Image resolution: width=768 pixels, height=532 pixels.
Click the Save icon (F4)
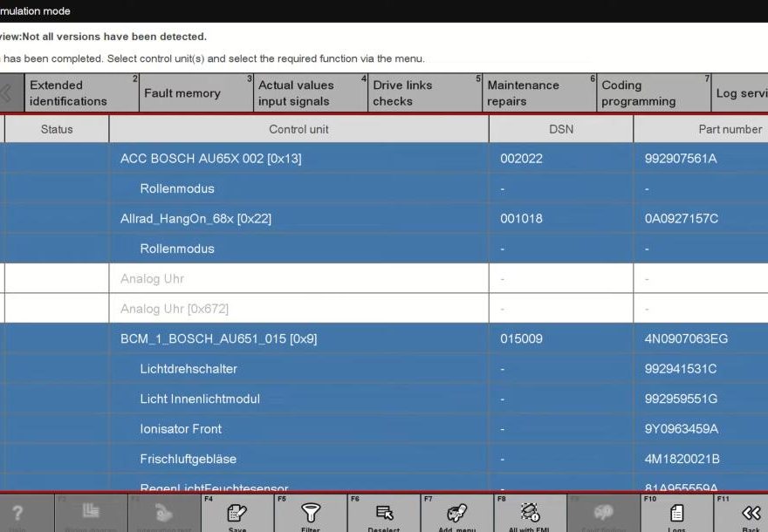point(237,514)
